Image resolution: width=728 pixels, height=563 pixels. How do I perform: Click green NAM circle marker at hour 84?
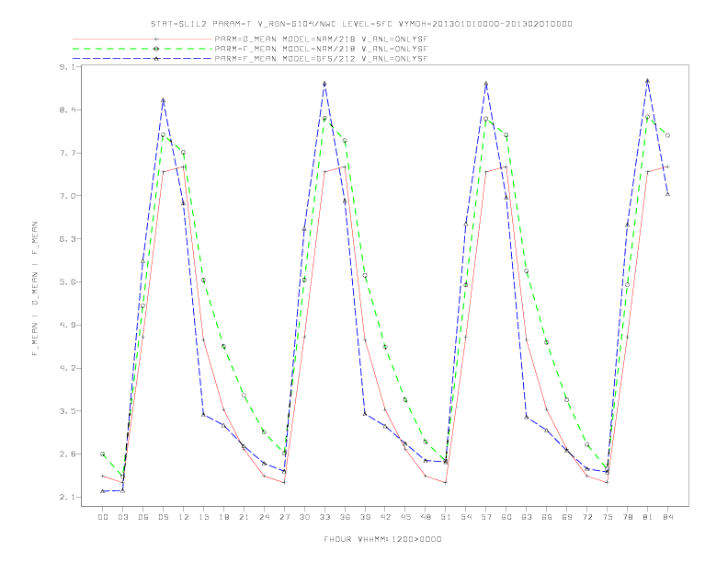tap(667, 135)
